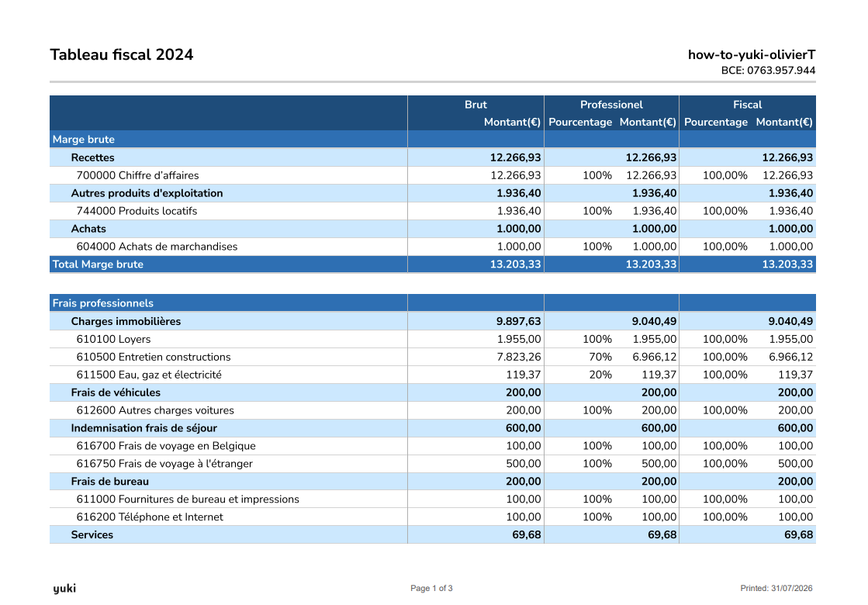This screenshot has width=868, height=605.
Task: Click the 20% percentage for Eau, gaz
Action: 600,375
